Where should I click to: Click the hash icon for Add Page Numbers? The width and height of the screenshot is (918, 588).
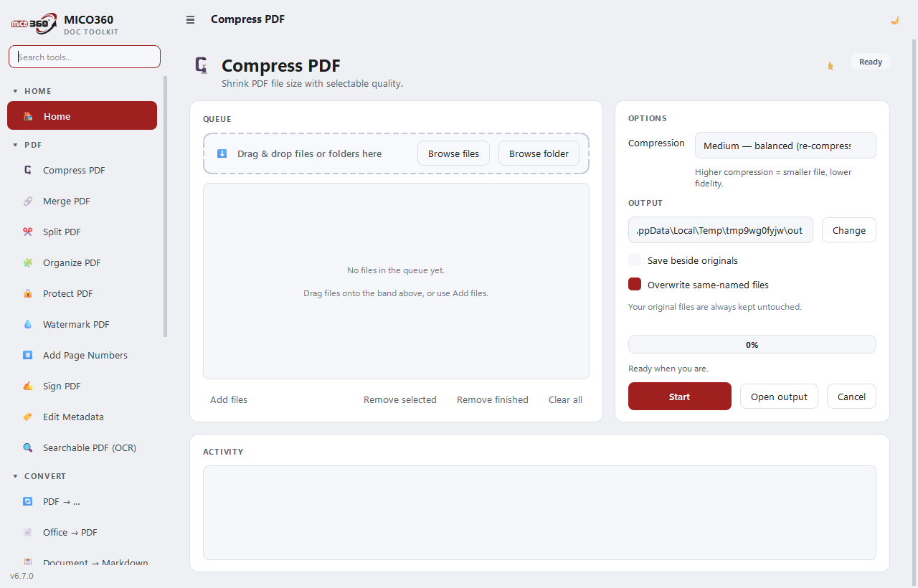click(28, 356)
